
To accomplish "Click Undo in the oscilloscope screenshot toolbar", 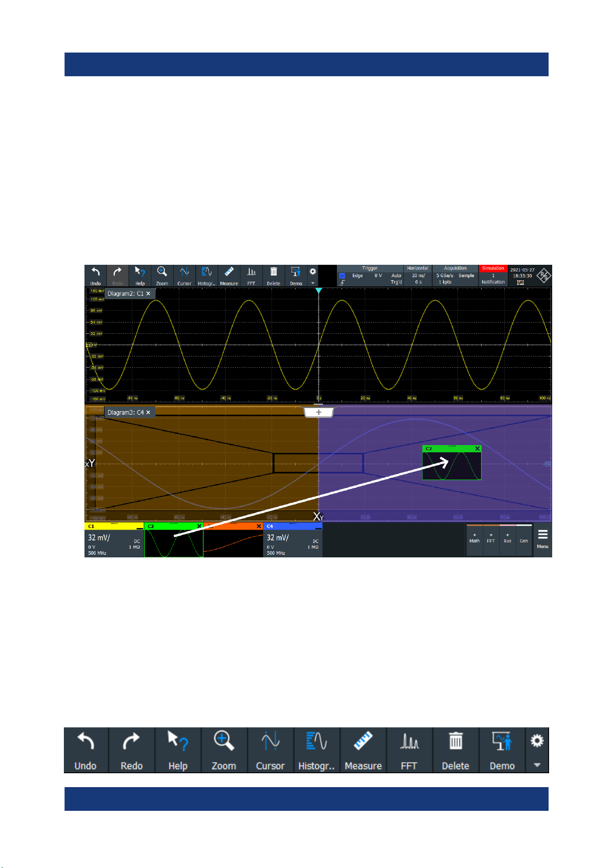I will 96,276.
